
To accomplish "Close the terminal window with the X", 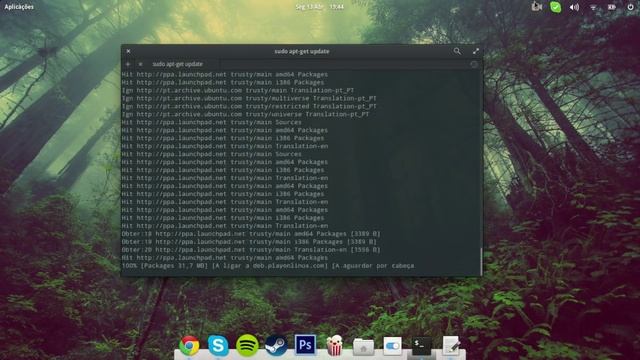I will (x=128, y=51).
